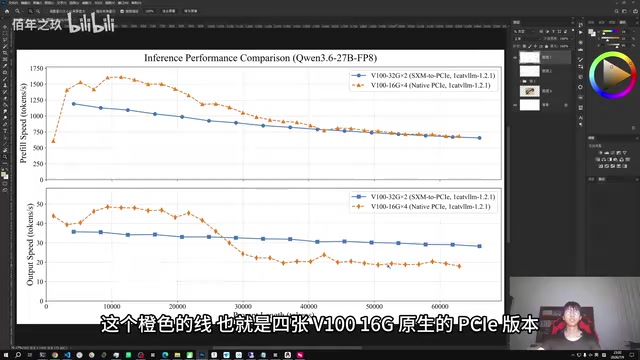Lock layer position icon
This screenshot has height=360, width=640.
536,46
